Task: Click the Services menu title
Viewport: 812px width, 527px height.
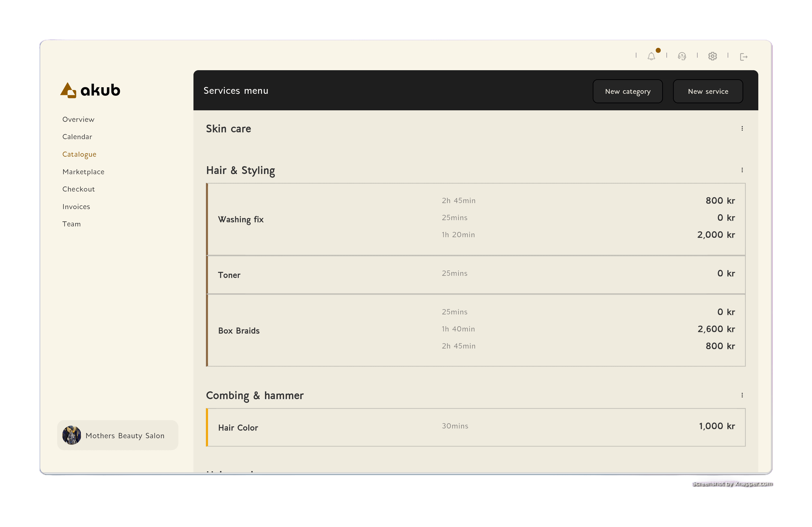Action: (236, 91)
